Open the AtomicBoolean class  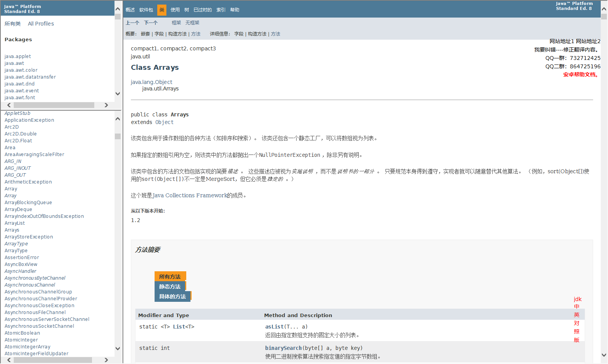(22, 333)
